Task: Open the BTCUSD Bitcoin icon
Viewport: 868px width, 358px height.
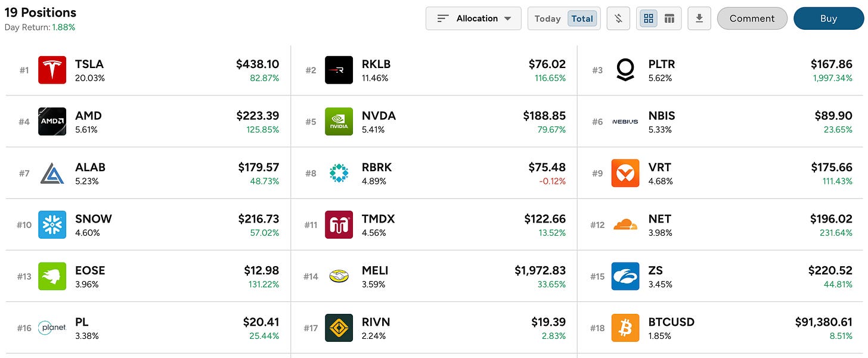Action: (625, 328)
